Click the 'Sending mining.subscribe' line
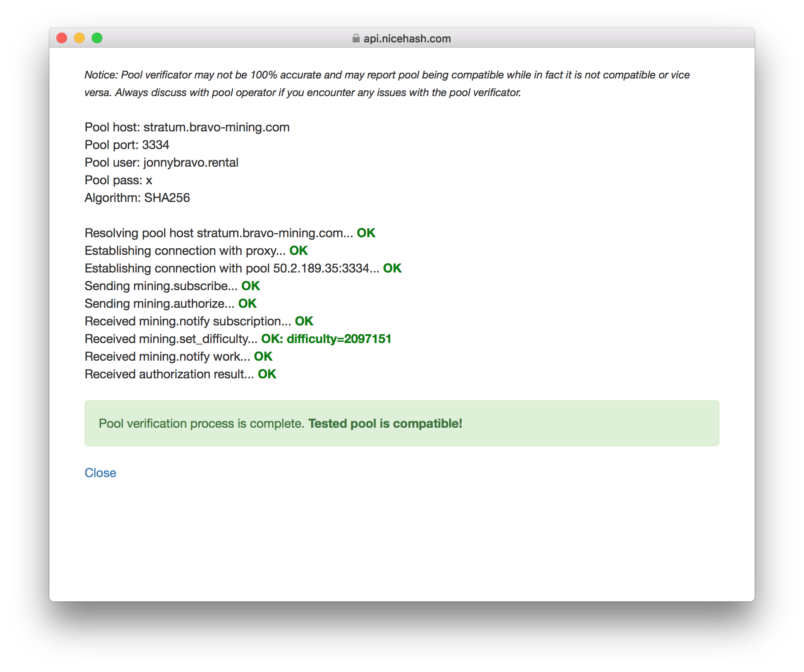The width and height of the screenshot is (804, 672). tap(172, 286)
